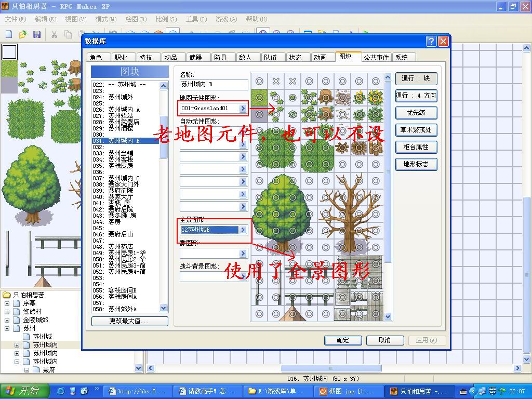The image size is (532, 399).
Task: Click the Windows 开始 start button
Action: [x=25, y=391]
